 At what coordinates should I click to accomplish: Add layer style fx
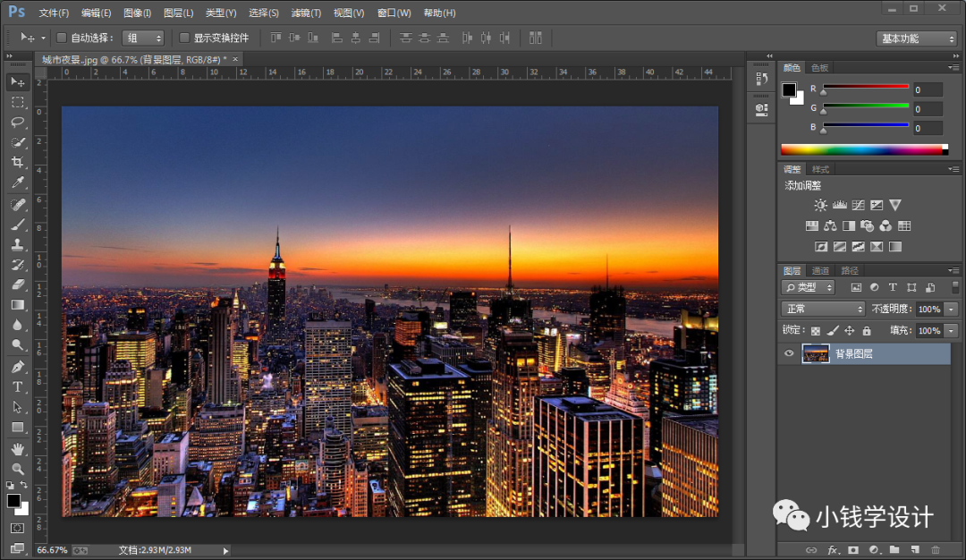833,549
